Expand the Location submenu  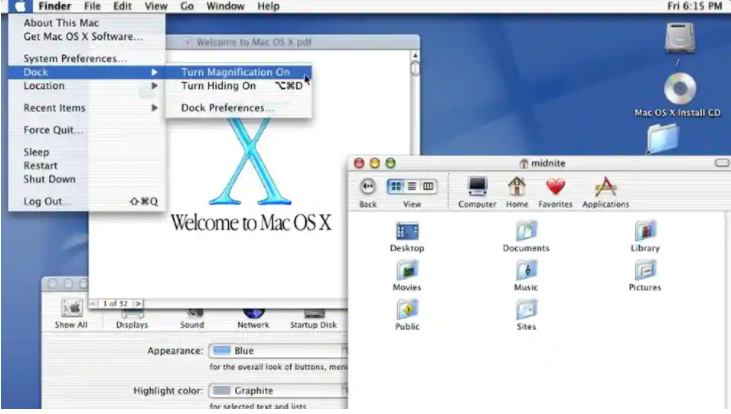(x=44, y=86)
